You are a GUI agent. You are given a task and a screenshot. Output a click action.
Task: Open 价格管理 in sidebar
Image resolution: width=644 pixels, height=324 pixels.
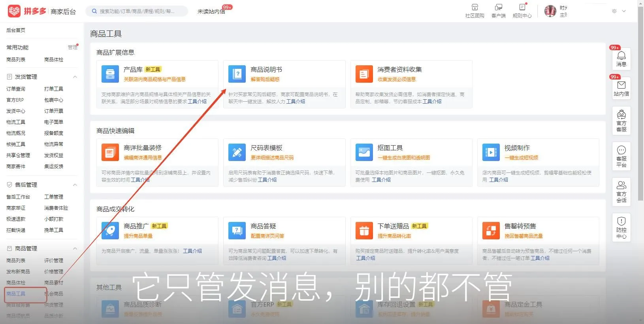point(54,272)
